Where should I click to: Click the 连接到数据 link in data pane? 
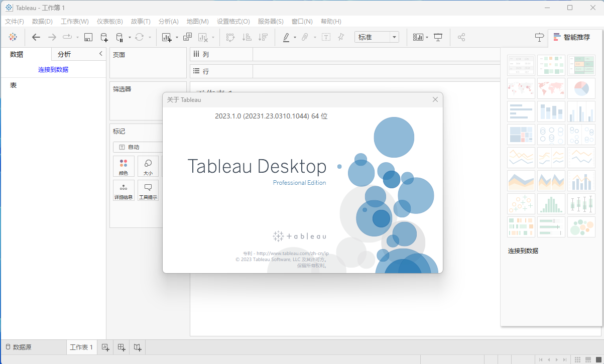[53, 69]
